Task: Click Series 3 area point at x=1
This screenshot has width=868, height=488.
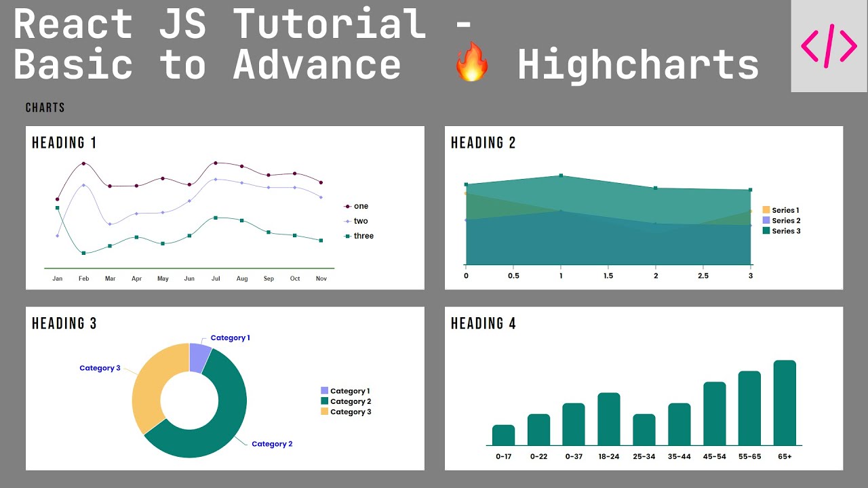Action: pyautogui.click(x=561, y=176)
